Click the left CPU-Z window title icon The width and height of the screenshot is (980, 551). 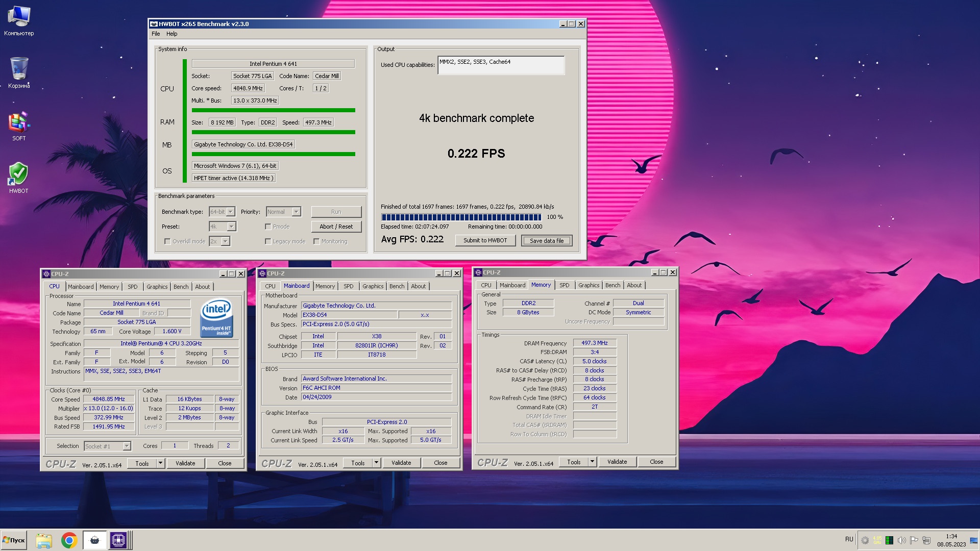pos(46,274)
